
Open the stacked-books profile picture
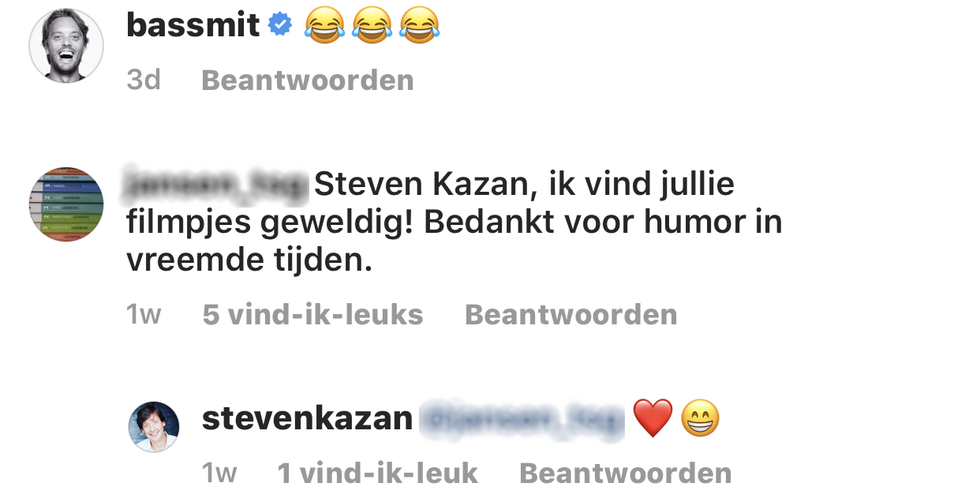(66, 204)
